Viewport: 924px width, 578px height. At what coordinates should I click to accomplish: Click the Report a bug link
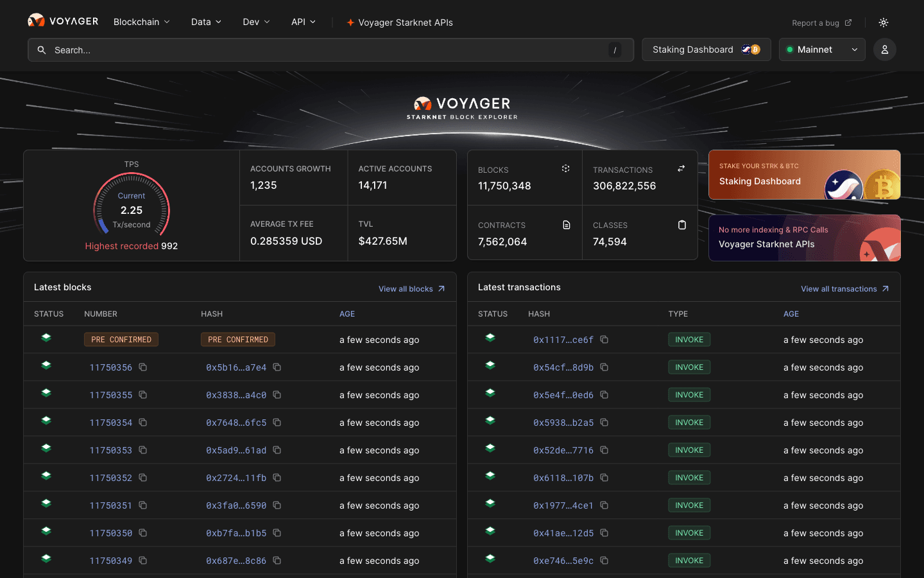pyautogui.click(x=822, y=23)
